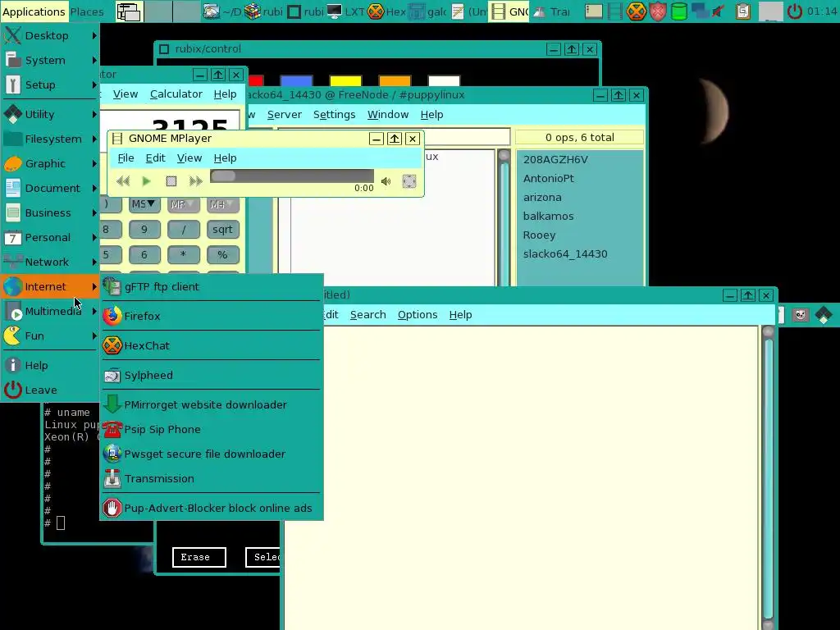Choose Leave in the Applications menu
The height and width of the screenshot is (630, 840).
click(50, 390)
